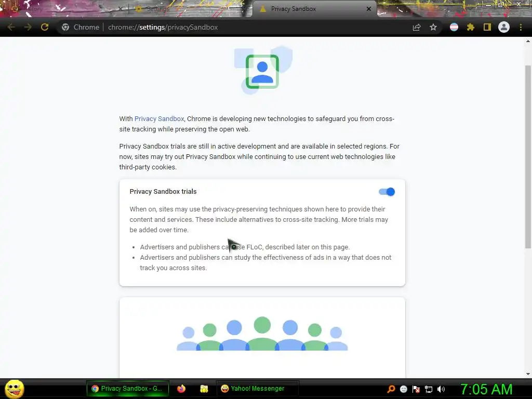Open the Privacy Sandbox hyperlink
532x399 pixels.
coord(159,119)
